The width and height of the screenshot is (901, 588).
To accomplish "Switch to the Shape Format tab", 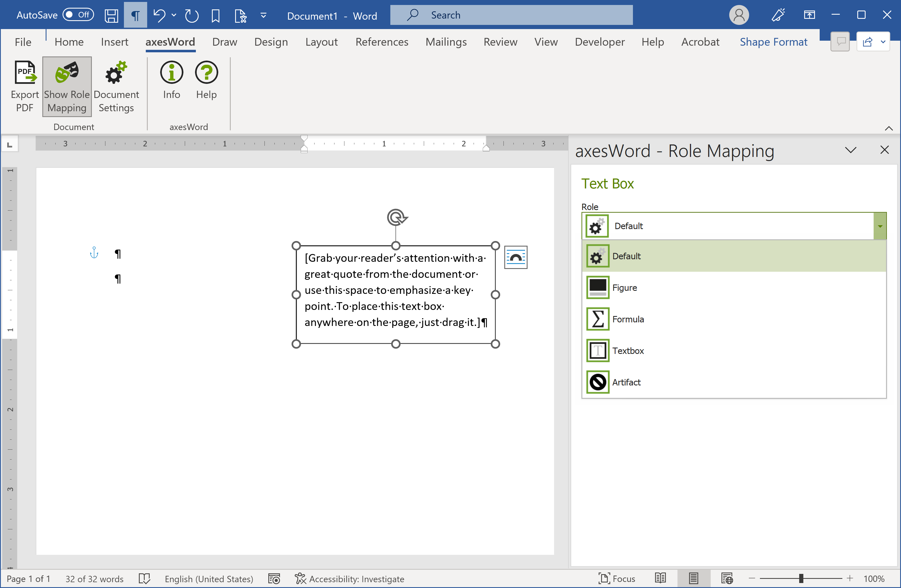I will click(773, 42).
